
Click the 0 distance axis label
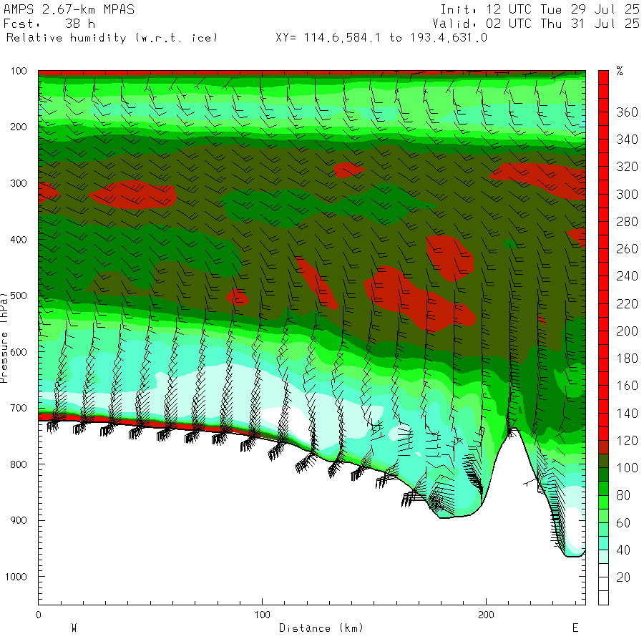(39, 615)
